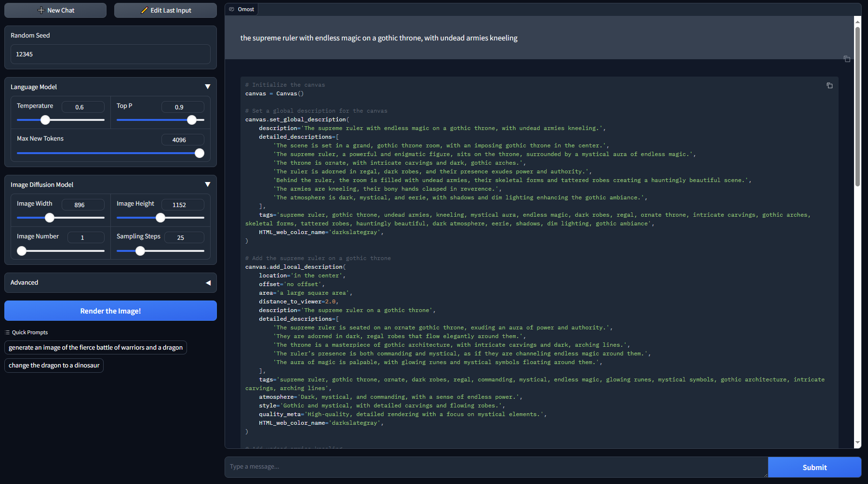Click the Quick Prompts list icon
The height and width of the screenshot is (484, 868).
pyautogui.click(x=7, y=332)
